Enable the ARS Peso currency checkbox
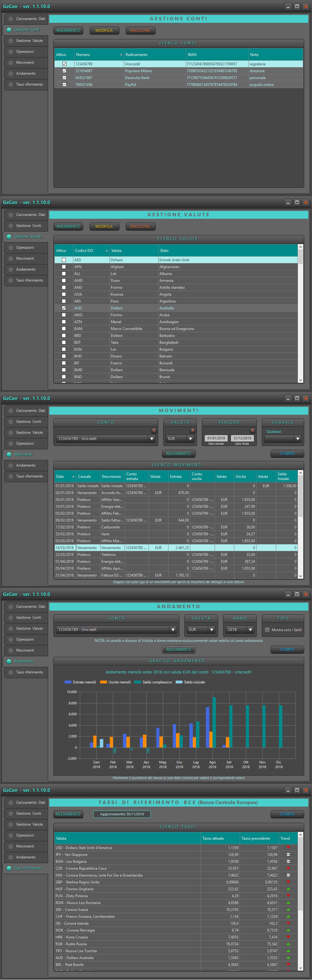The height and width of the screenshot is (980, 312). tap(64, 301)
